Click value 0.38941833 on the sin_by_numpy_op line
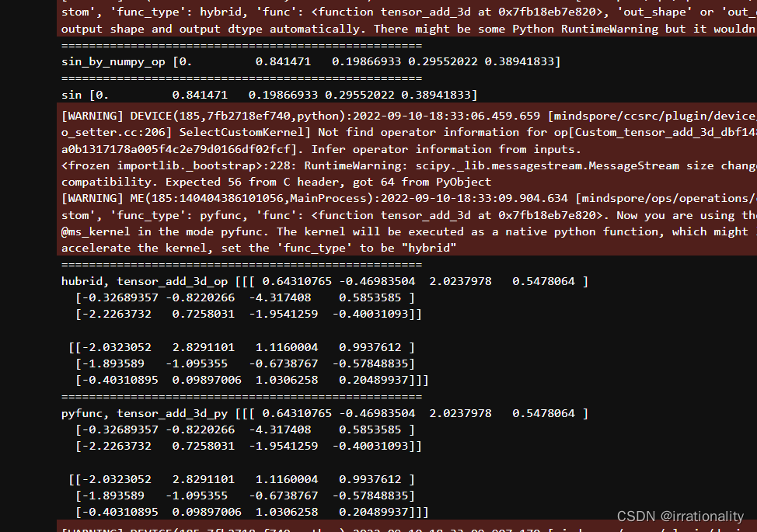The image size is (757, 532). click(x=519, y=61)
